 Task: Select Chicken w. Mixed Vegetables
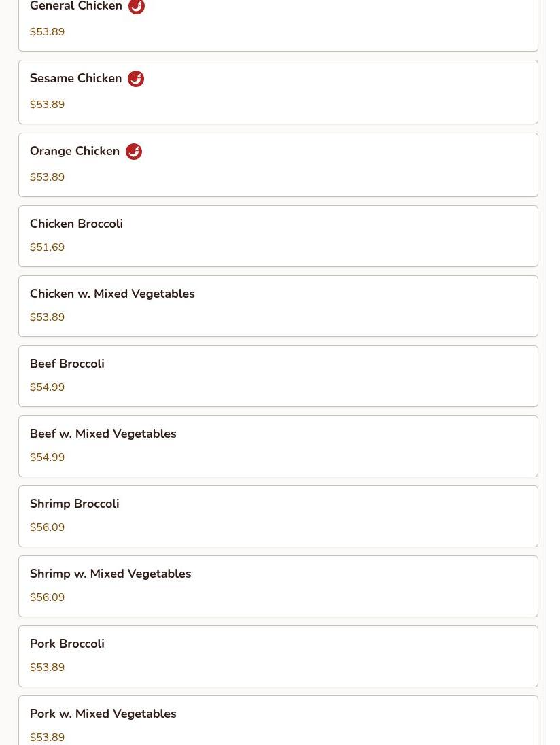tap(278, 306)
